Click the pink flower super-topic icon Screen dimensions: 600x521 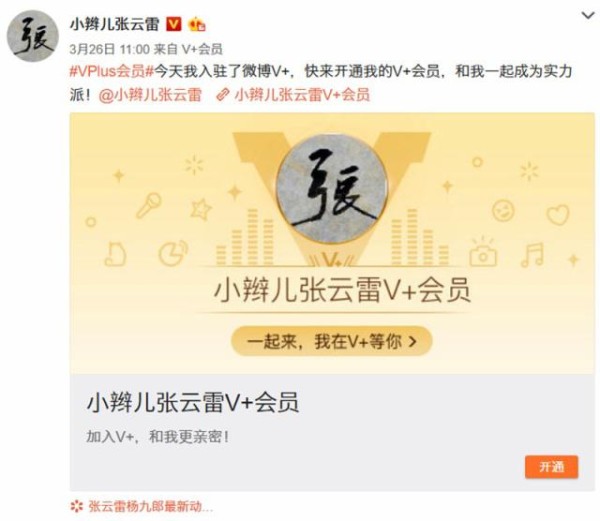click(77, 506)
